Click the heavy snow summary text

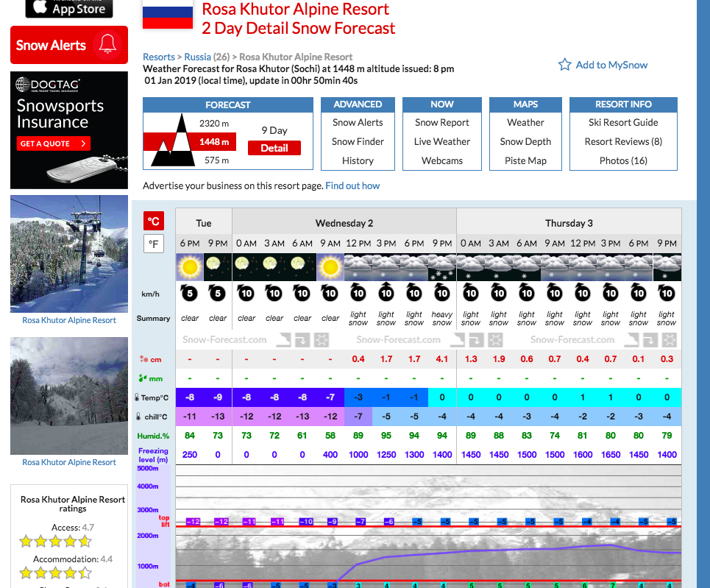click(442, 318)
